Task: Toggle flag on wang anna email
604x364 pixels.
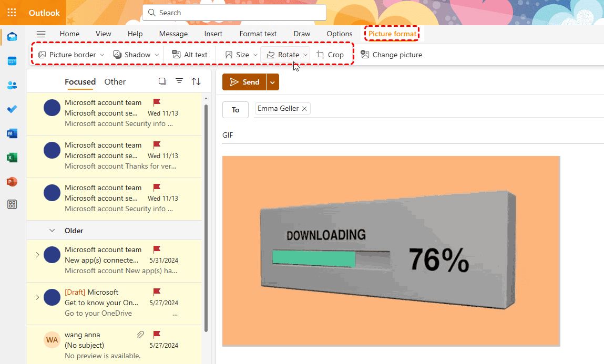Action: pyautogui.click(x=157, y=335)
